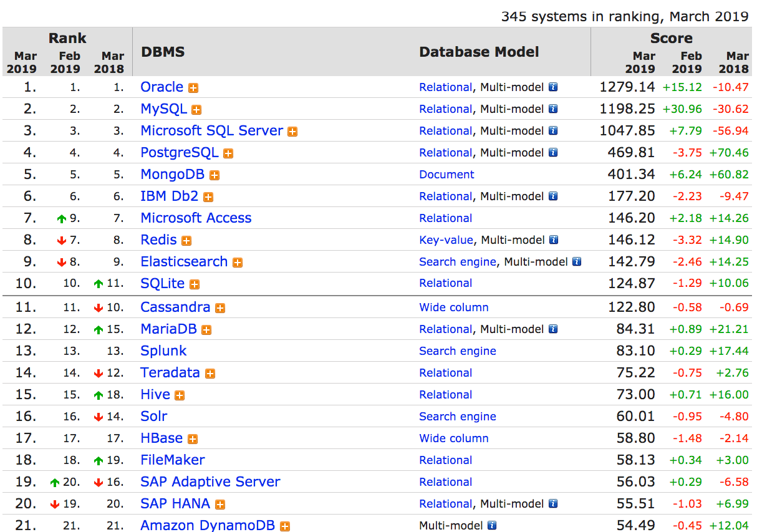The height and width of the screenshot is (532, 757).
Task: Open the Splunk link
Action: point(164,351)
